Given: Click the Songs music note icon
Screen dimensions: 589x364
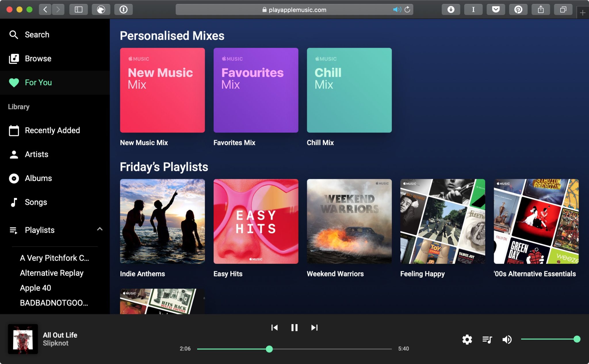Looking at the screenshot, I should pyautogui.click(x=14, y=202).
